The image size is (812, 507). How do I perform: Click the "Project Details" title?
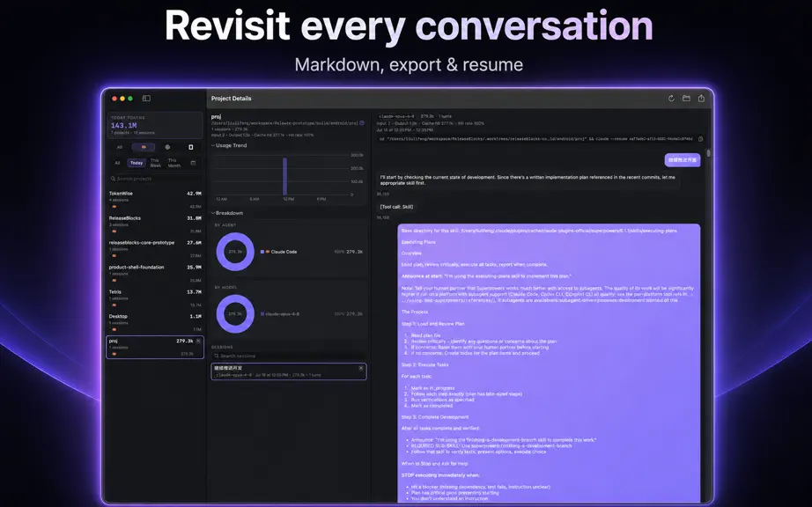pyautogui.click(x=231, y=99)
